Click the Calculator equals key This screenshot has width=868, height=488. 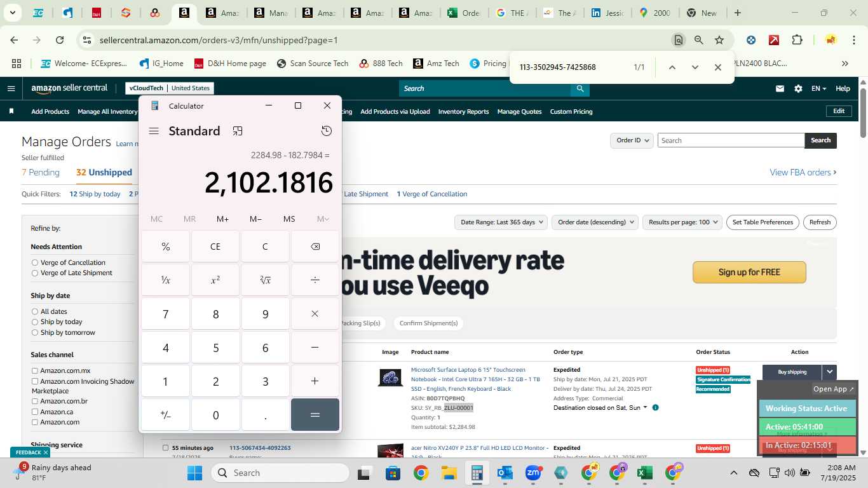click(315, 414)
